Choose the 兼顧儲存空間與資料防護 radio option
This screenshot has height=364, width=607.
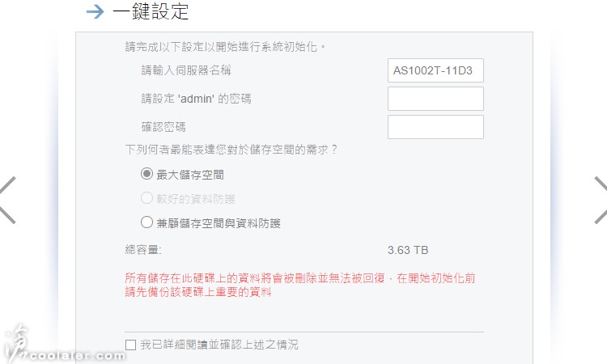pos(146,222)
